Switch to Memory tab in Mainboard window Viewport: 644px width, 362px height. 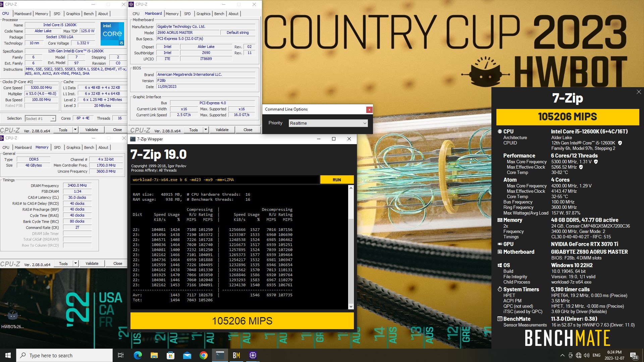tap(172, 14)
